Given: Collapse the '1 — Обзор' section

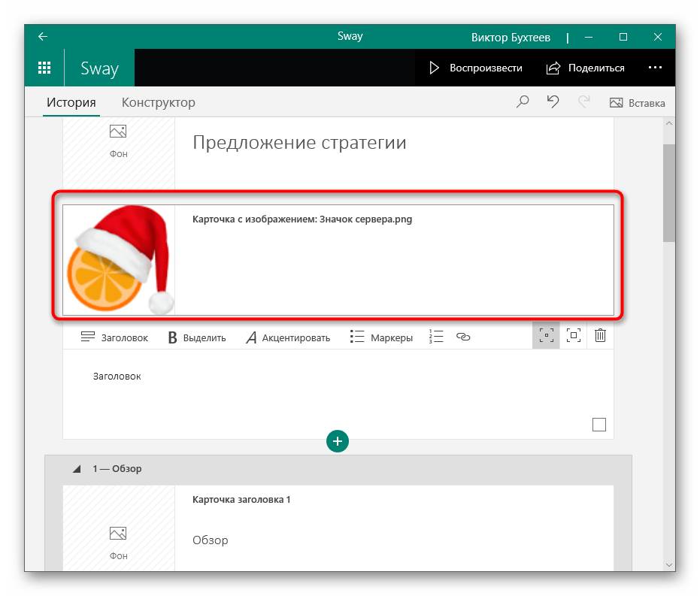Looking at the screenshot, I should (x=76, y=469).
